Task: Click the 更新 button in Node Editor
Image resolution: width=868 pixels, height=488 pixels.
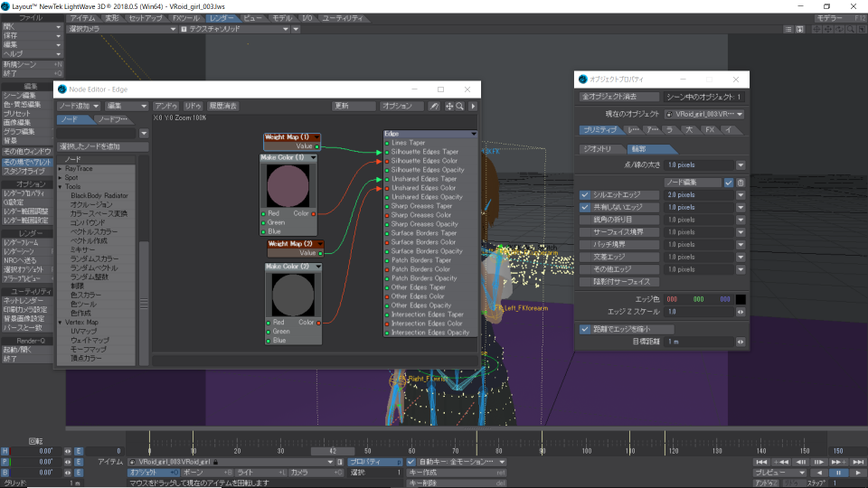Action: pyautogui.click(x=354, y=107)
